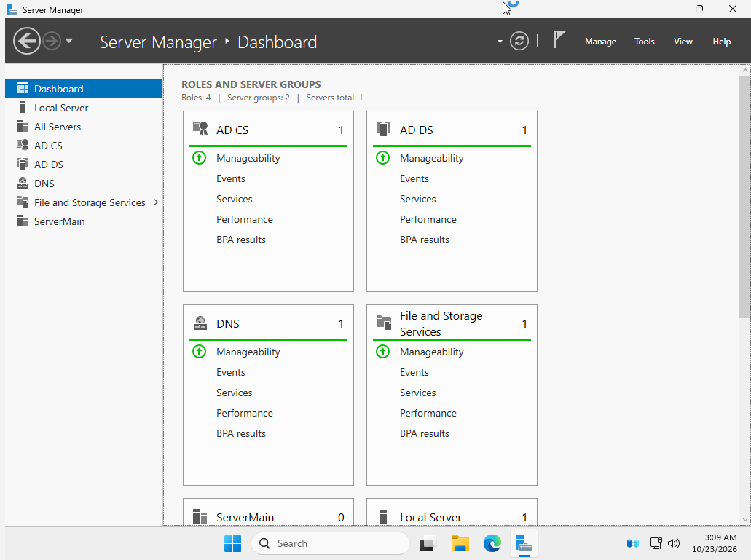Open Services in the AD CS tile
This screenshot has width=751, height=560.
[x=235, y=199]
